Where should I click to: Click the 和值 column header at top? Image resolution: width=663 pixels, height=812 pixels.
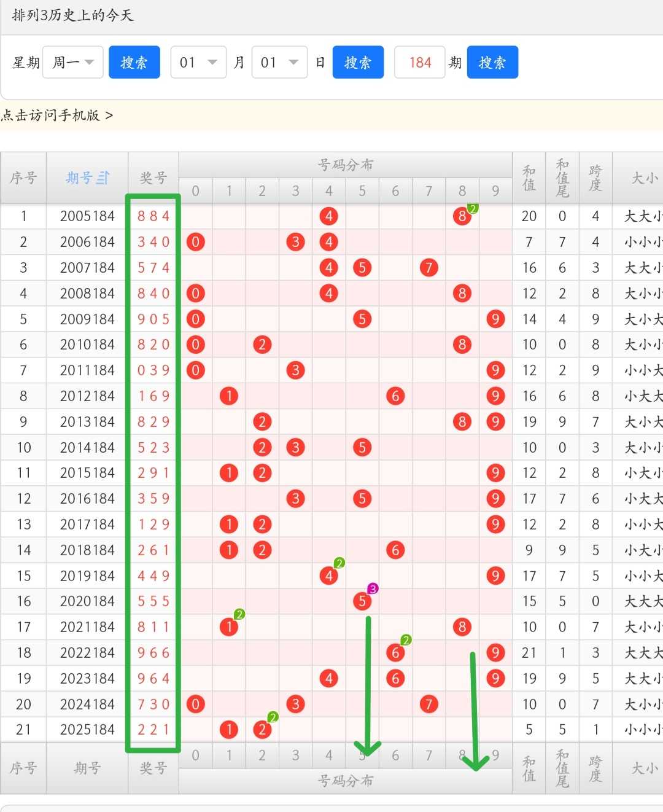(529, 178)
